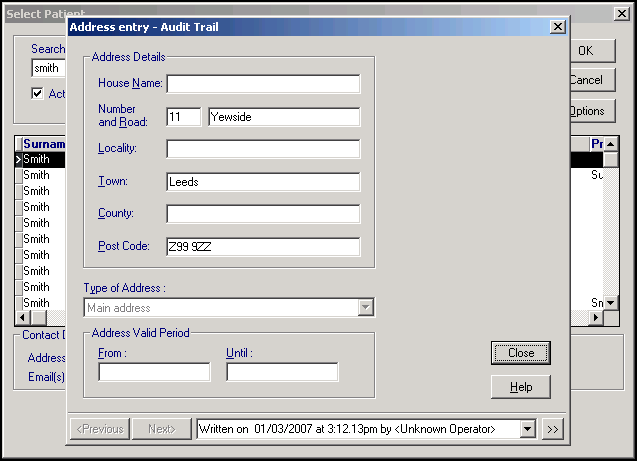Expand the Type of Address dropdown
The height and width of the screenshot is (461, 637).
coord(366,308)
